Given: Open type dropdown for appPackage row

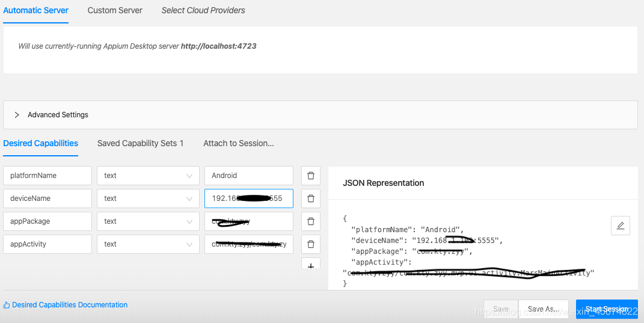Looking at the screenshot, I should [148, 221].
